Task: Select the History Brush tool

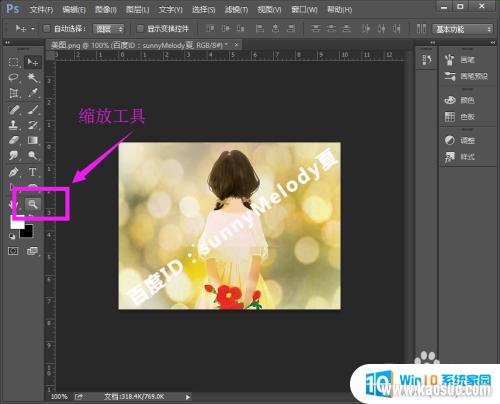Action: 33,125
